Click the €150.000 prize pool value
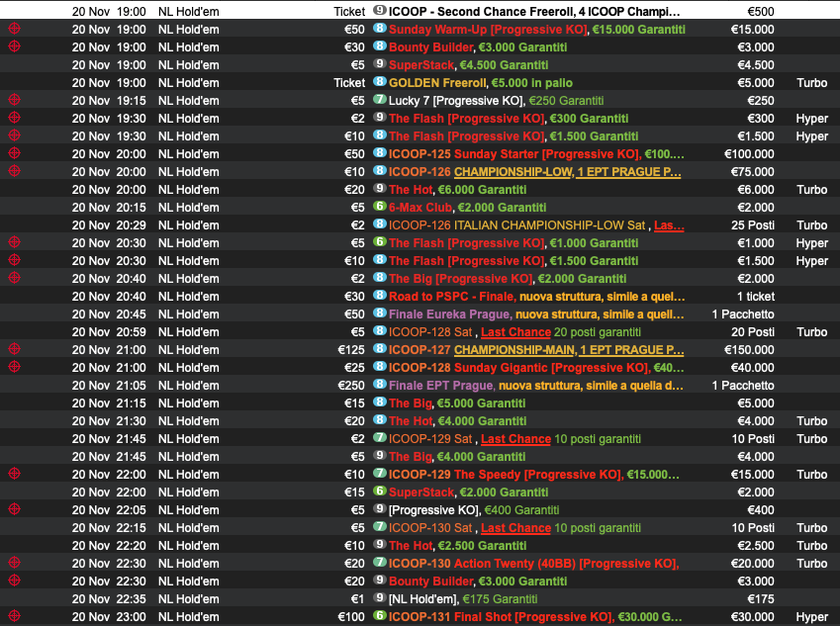This screenshot has height=626, width=840. 749,350
